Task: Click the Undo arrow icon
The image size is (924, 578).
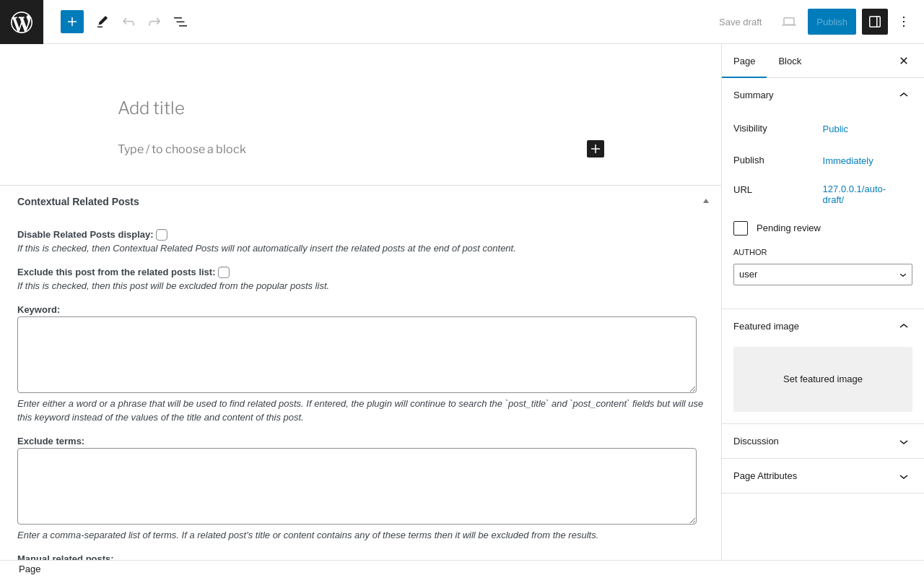Action: (x=128, y=22)
